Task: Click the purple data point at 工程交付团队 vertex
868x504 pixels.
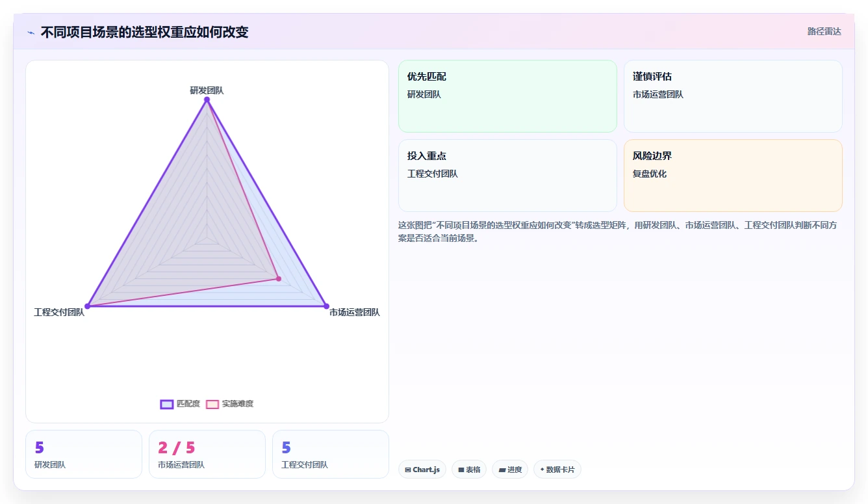Action: [x=87, y=306]
